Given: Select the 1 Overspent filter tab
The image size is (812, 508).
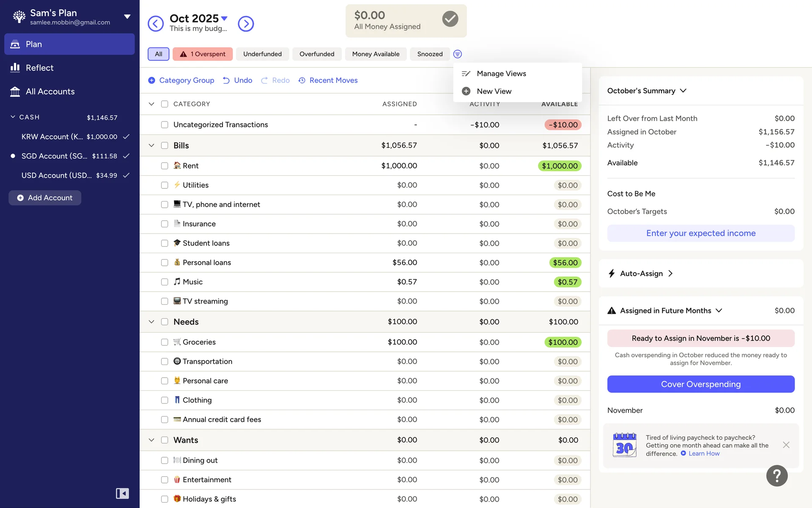Looking at the screenshot, I should 203,54.
